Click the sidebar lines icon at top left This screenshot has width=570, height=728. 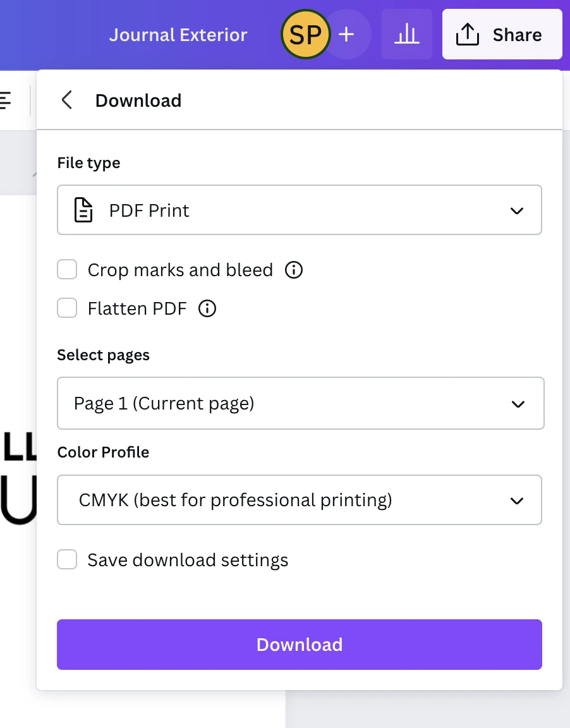tap(5, 100)
